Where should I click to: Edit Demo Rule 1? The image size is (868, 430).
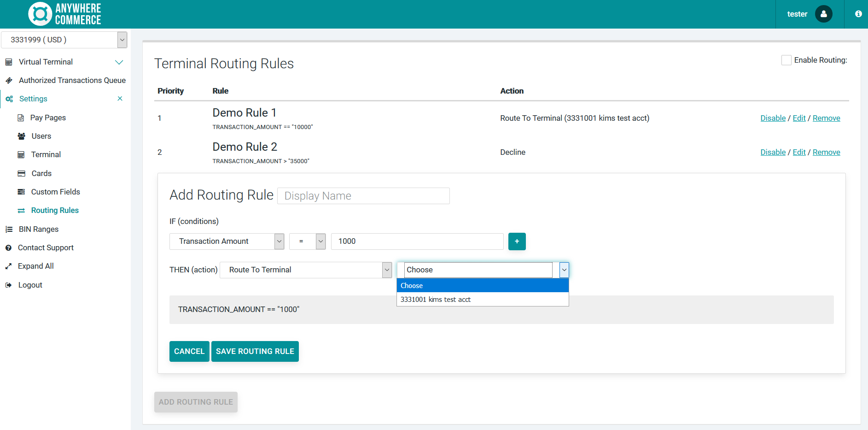799,118
